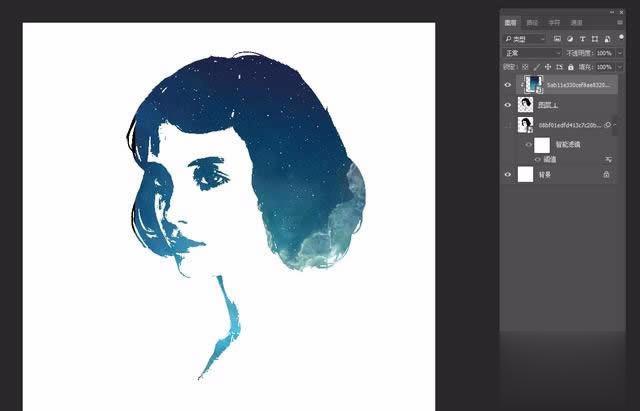
Task: Select the starry-sky layer thumbnail
Action: click(x=534, y=85)
